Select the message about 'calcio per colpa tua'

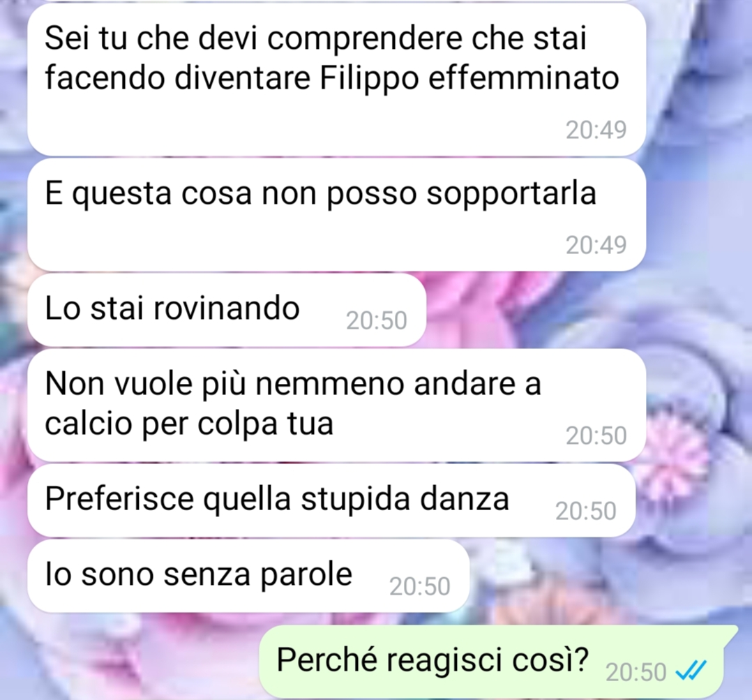[x=337, y=405]
